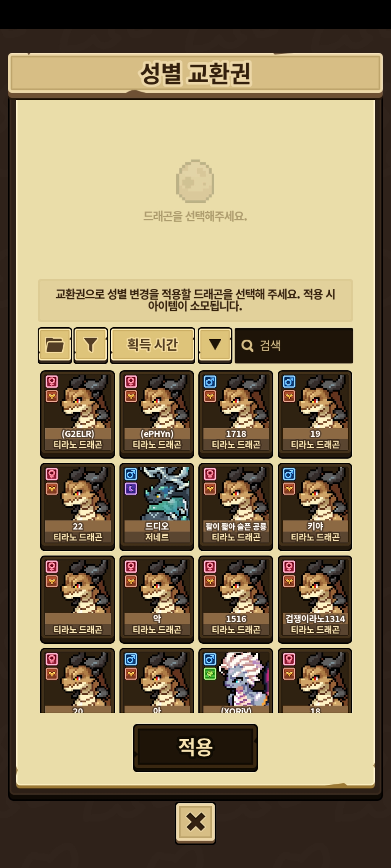Focus the 검색 search field
The image size is (391, 868).
[294, 345]
